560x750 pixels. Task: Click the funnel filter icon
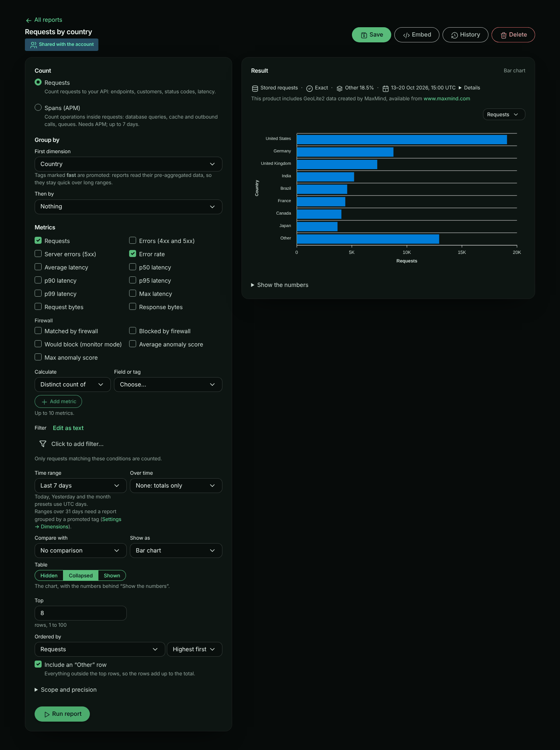click(x=43, y=444)
